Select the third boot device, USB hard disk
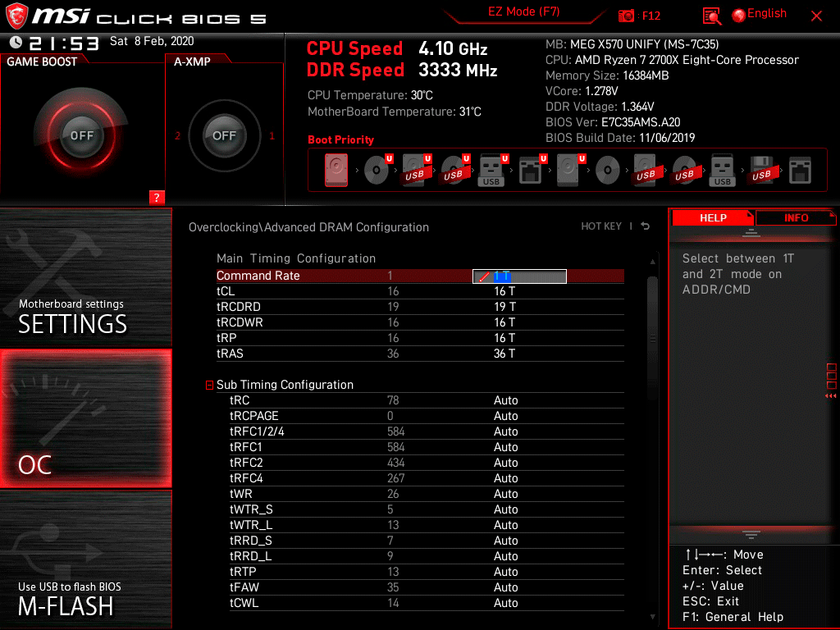Viewport: 840px width, 630px height. click(416, 171)
